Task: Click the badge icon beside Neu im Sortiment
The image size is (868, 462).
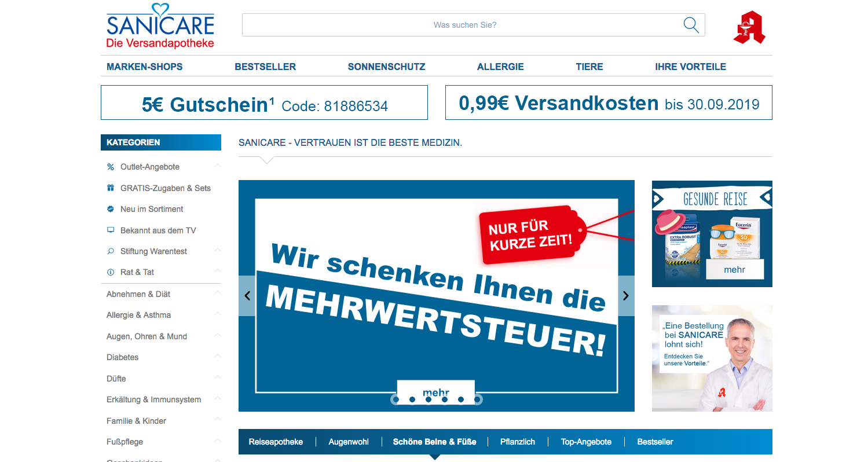Action: [111, 209]
